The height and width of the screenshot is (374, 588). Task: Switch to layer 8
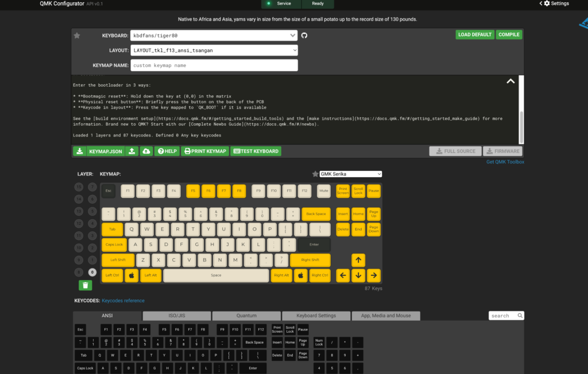click(79, 272)
